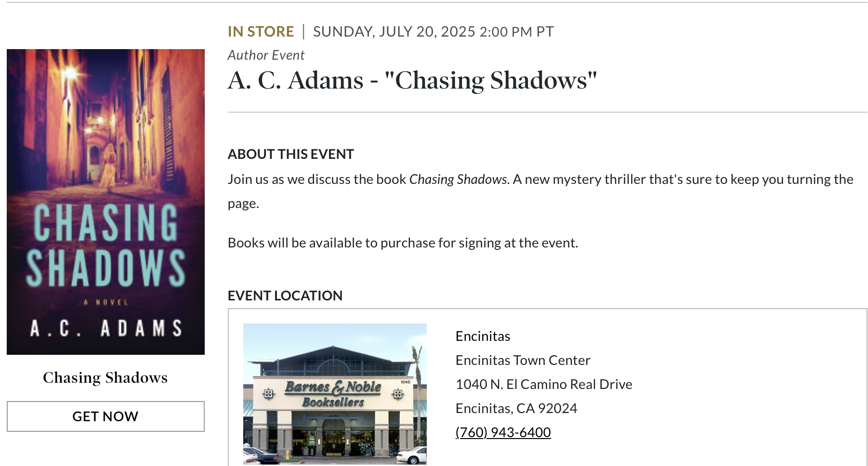Click the Author Event label

[266, 55]
